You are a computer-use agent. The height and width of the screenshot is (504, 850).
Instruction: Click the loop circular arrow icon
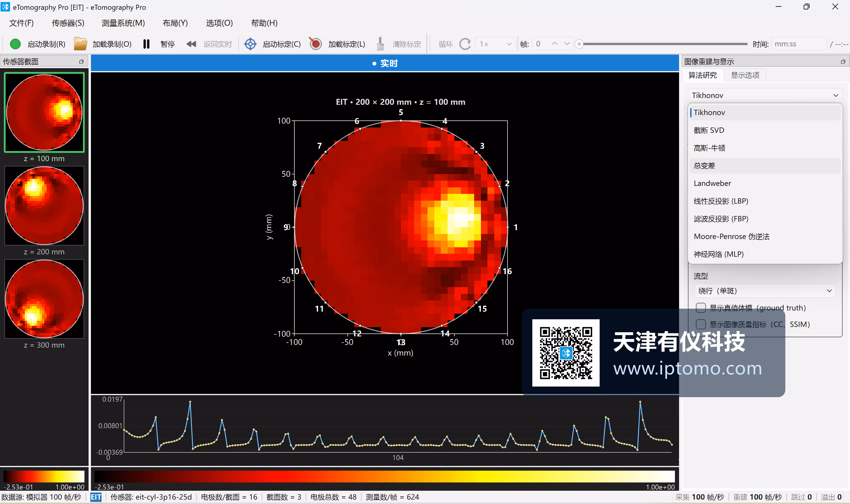pos(465,44)
